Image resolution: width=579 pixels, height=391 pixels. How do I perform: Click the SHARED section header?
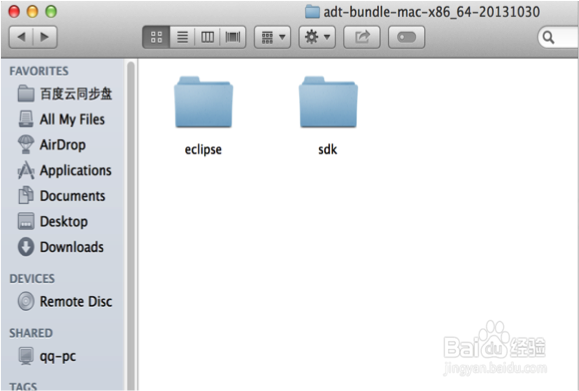click(31, 333)
